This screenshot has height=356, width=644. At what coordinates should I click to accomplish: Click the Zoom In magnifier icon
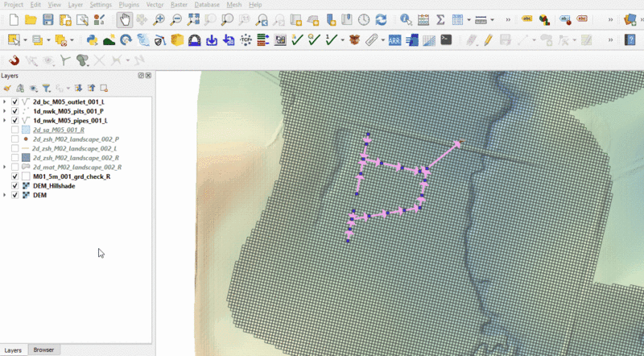159,19
